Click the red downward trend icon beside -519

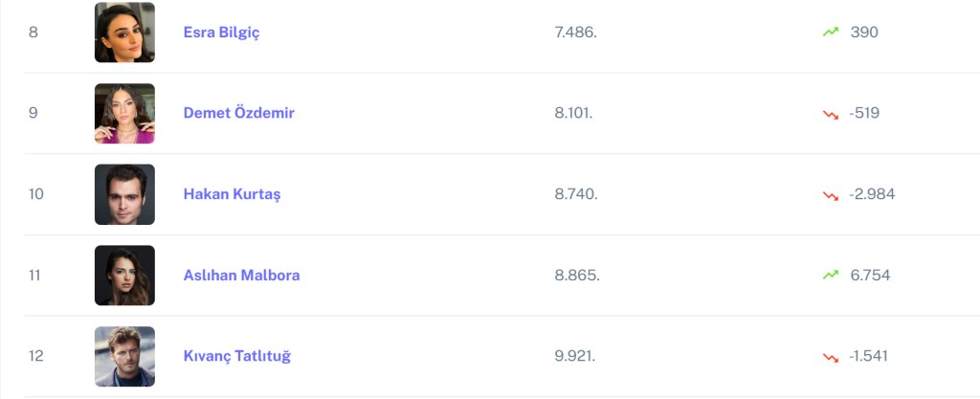pos(830,114)
